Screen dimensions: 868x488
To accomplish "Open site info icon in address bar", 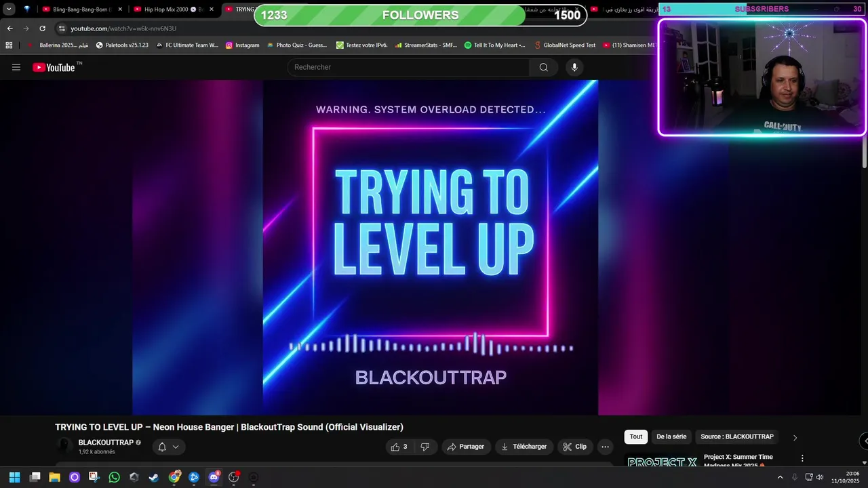I will click(x=62, y=28).
